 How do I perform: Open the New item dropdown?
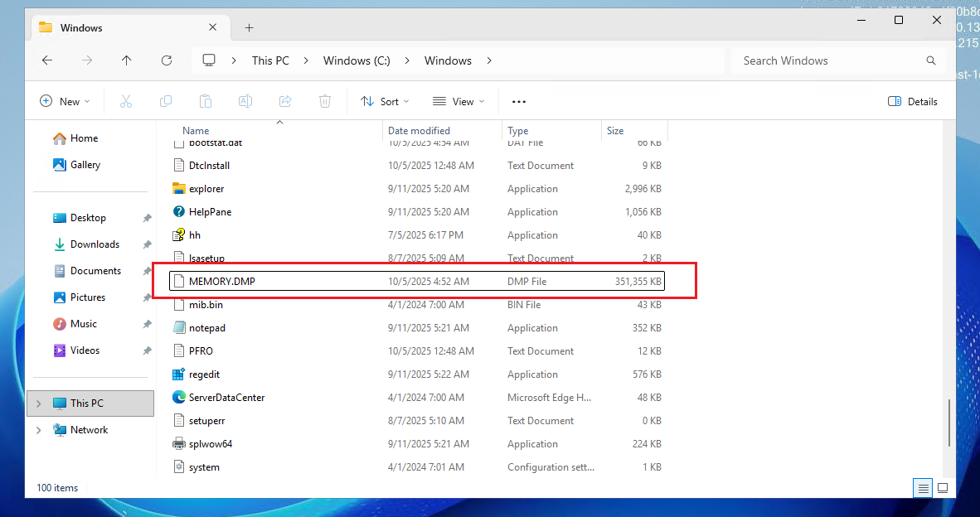pos(65,102)
